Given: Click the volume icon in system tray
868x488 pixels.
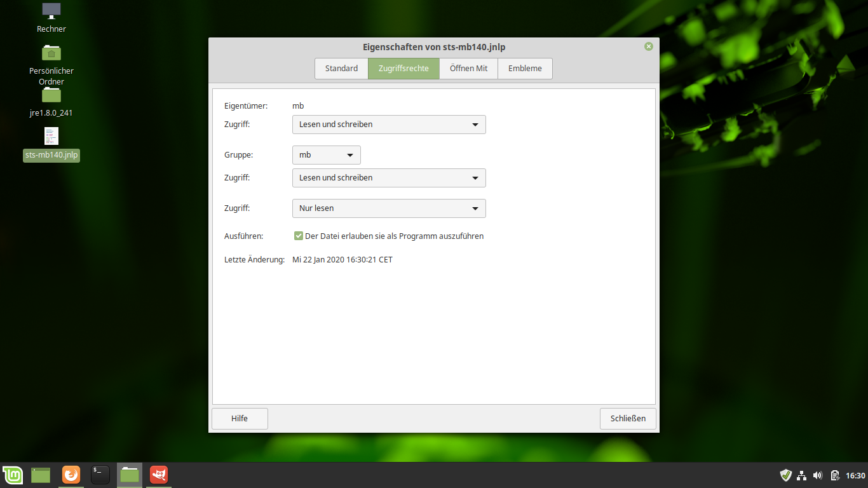Looking at the screenshot, I should tap(818, 475).
